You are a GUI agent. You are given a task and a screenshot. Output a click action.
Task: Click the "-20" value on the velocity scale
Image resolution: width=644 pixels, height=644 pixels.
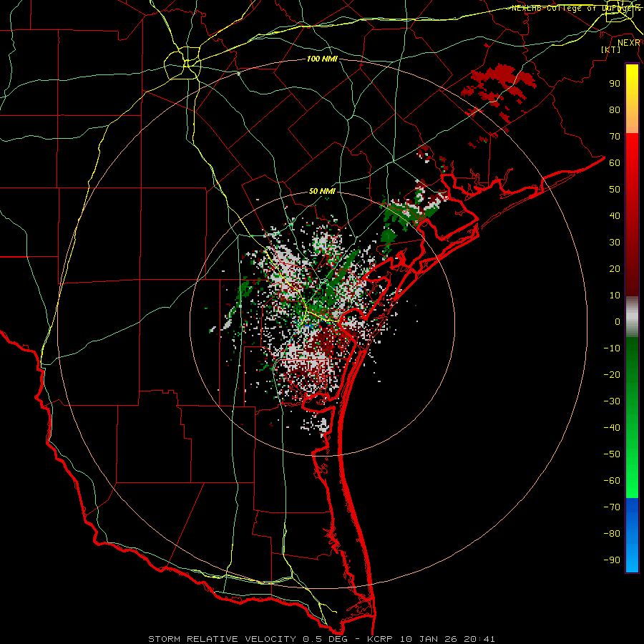(x=612, y=375)
